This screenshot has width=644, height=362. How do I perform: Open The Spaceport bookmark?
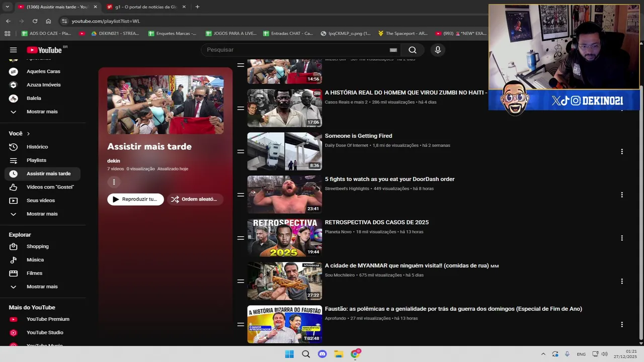coord(403,33)
